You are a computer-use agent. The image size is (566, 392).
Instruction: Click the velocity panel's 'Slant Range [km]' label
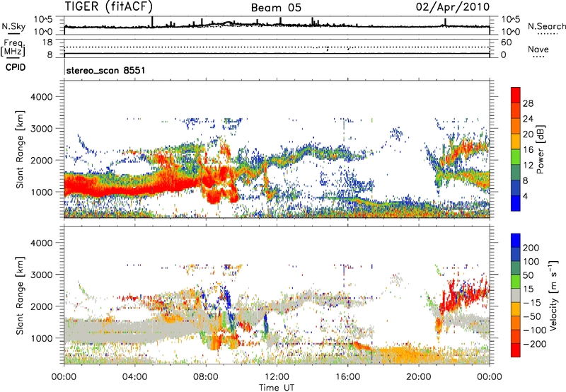20,296
